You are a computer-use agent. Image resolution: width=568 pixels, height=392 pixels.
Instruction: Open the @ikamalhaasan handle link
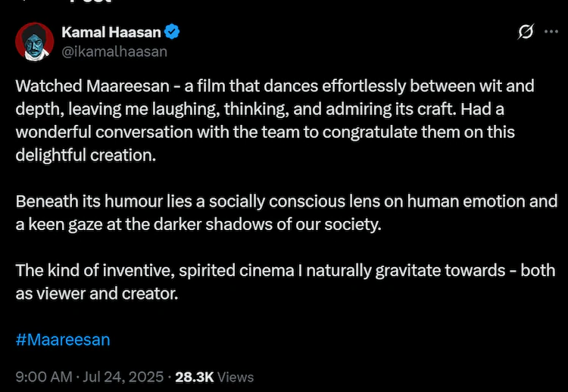pyautogui.click(x=114, y=51)
